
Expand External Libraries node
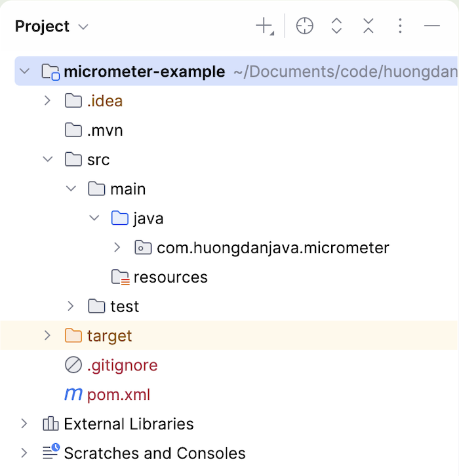tap(24, 424)
